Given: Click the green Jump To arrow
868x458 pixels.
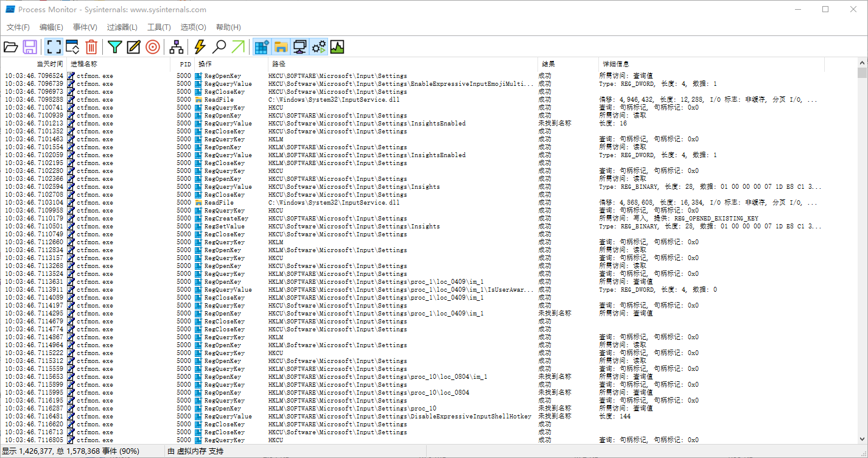Looking at the screenshot, I should point(238,47).
